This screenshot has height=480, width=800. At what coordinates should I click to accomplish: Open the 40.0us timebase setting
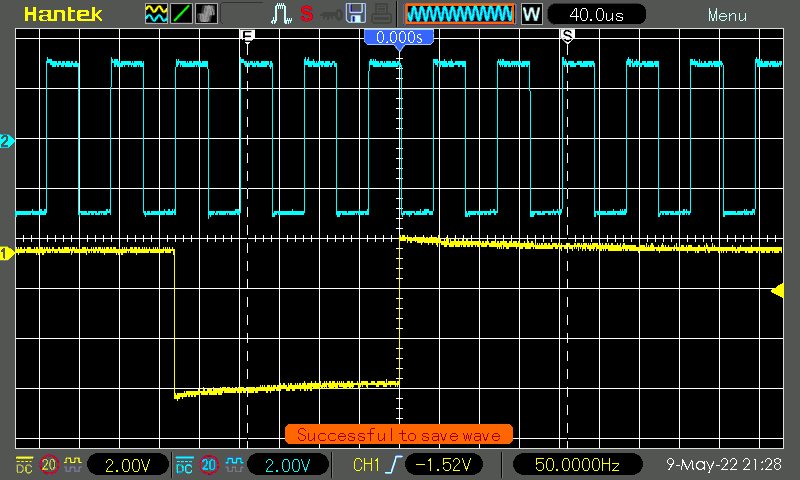[596, 14]
